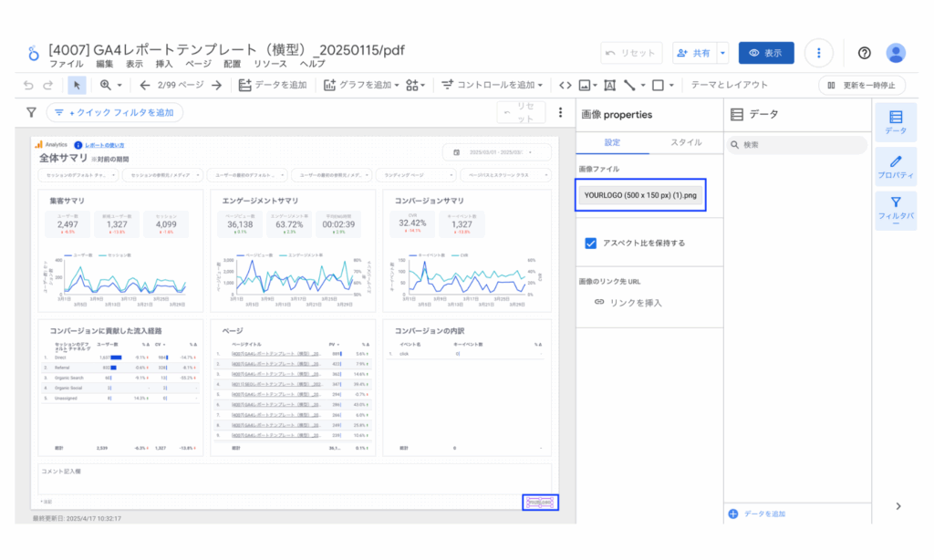Click the YOURLOGO image file field
The image size is (934, 560).
click(640, 195)
